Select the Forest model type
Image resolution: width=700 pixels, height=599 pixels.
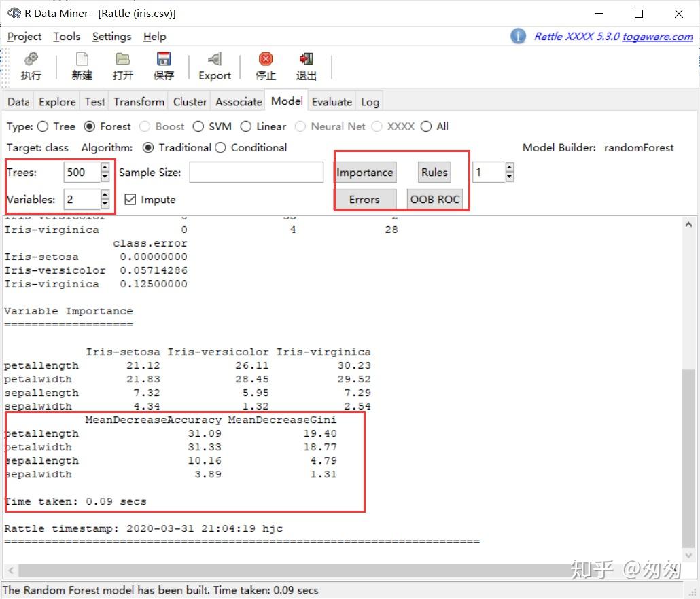[89, 127]
